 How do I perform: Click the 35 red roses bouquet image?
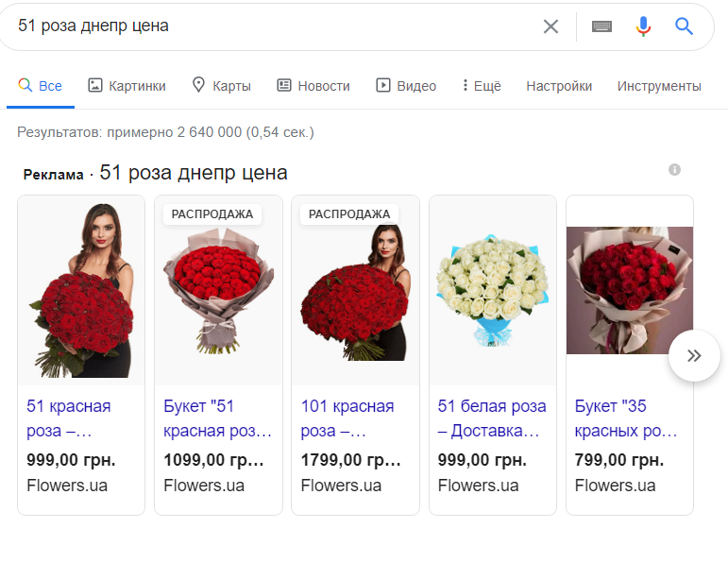(x=630, y=290)
